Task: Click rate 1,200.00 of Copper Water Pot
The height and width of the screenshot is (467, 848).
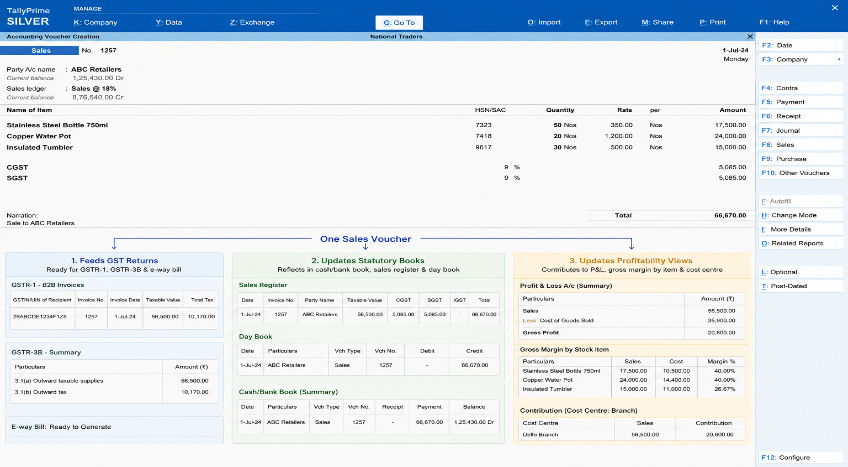Action: pyautogui.click(x=619, y=136)
